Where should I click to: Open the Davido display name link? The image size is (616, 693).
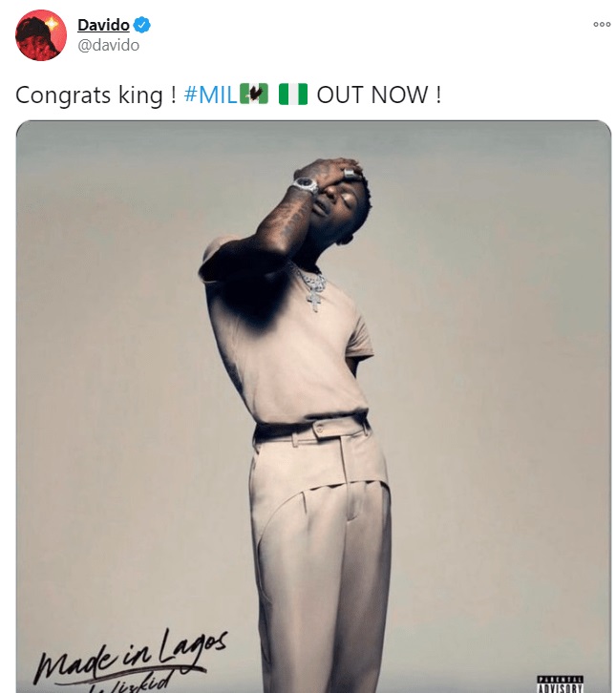[103, 25]
